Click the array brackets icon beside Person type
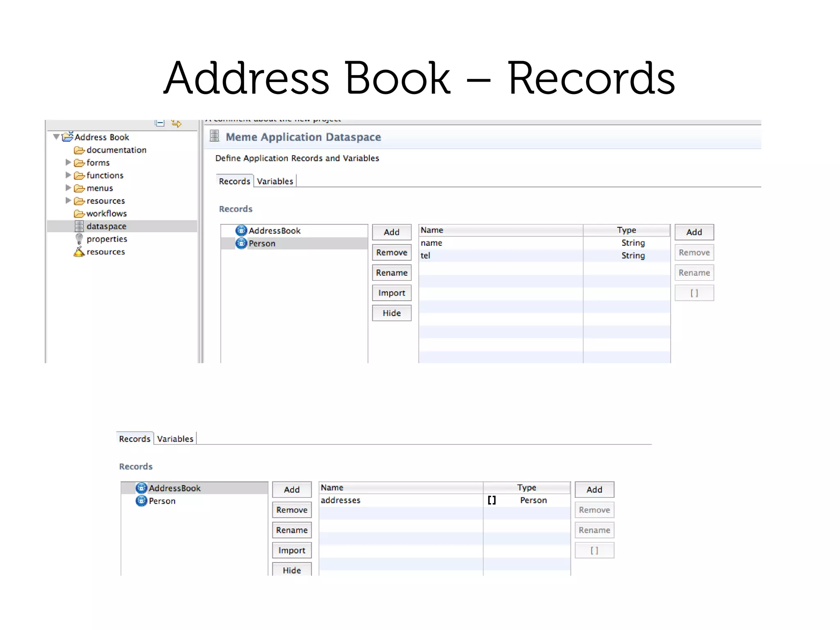The image size is (840, 630). pos(492,500)
